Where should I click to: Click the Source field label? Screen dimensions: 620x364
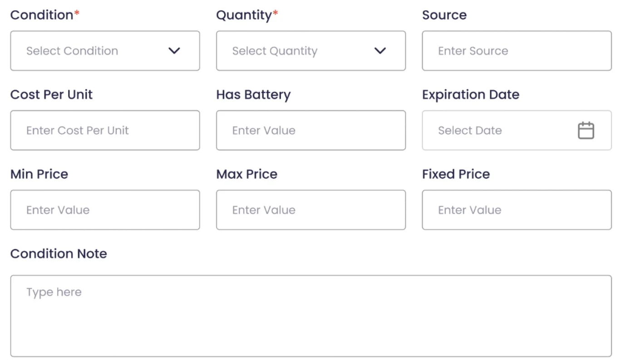(444, 15)
